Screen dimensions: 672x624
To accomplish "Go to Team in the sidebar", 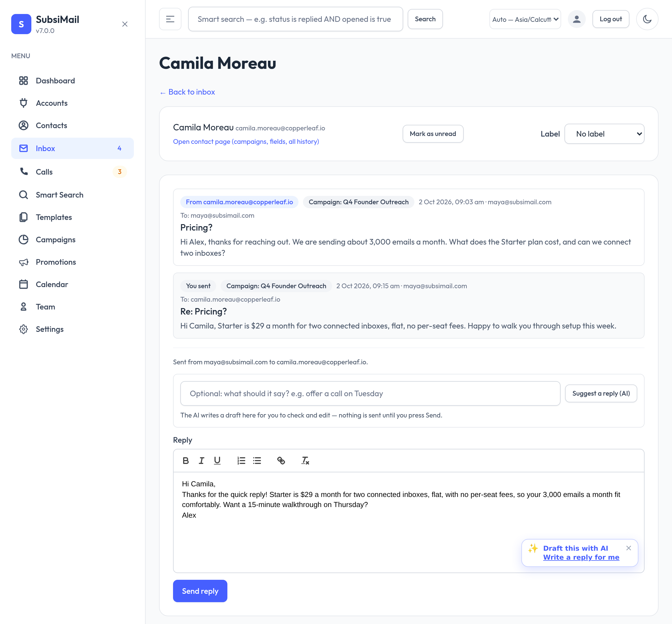I will tap(72, 307).
